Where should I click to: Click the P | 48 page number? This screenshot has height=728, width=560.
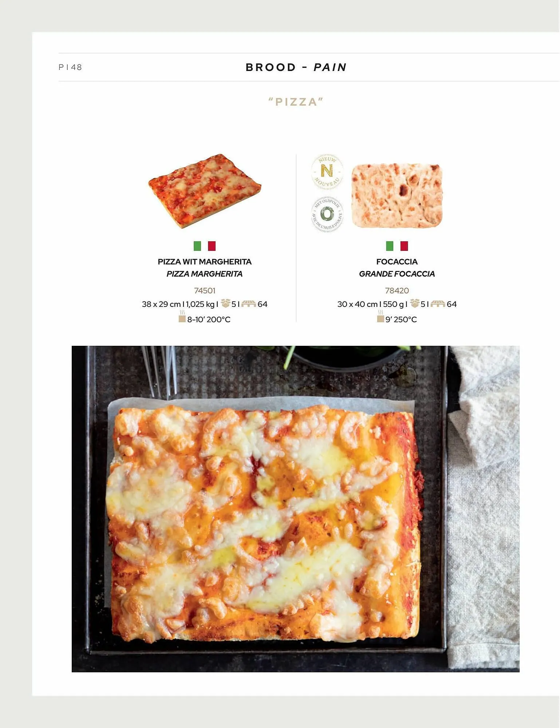pos(70,67)
